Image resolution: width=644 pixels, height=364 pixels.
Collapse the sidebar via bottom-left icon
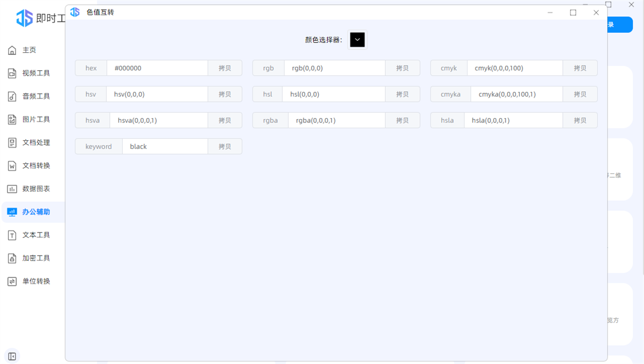pos(12,356)
